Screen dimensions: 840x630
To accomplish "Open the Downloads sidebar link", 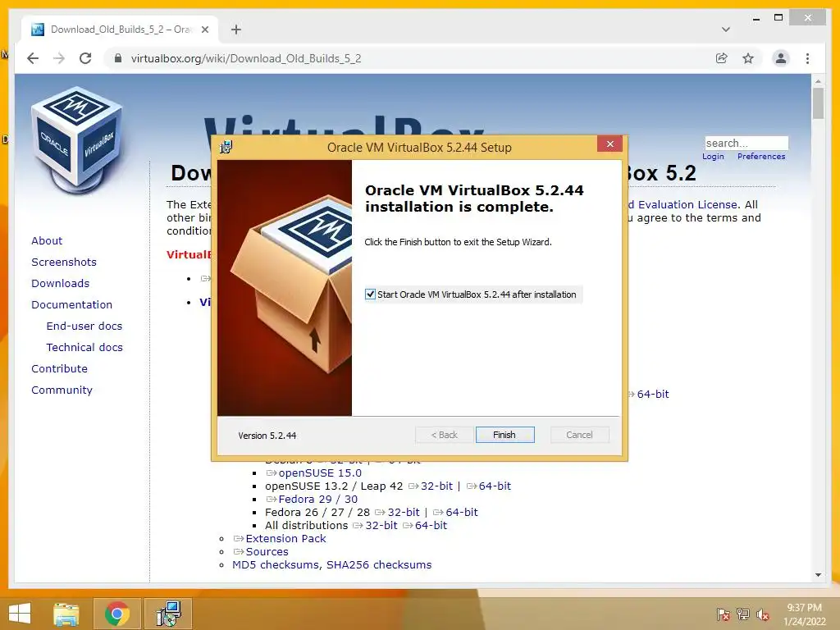I will point(60,283).
